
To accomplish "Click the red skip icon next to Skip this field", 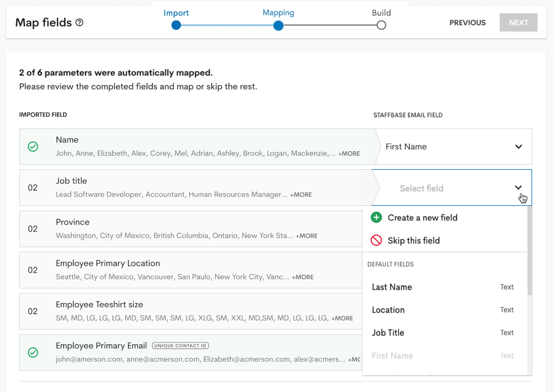I will coord(377,240).
